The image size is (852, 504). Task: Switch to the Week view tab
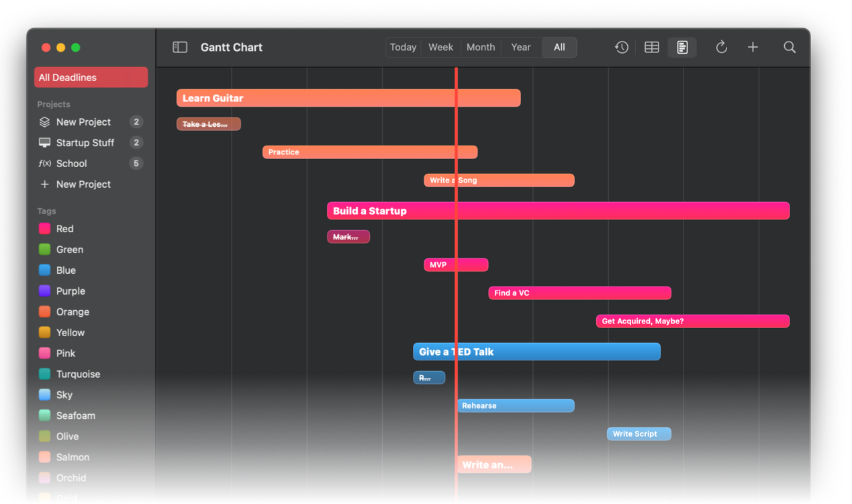tap(440, 47)
